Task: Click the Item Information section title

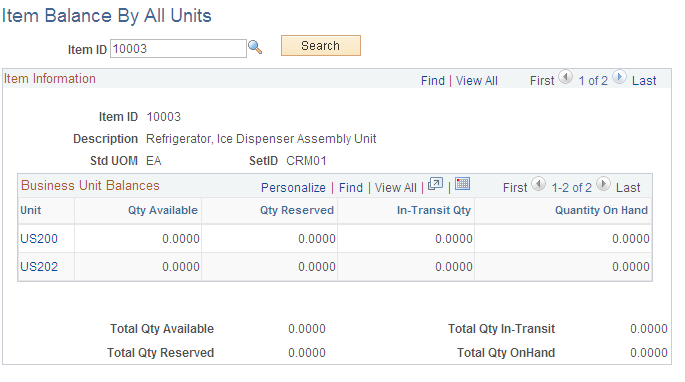Action: click(x=50, y=79)
